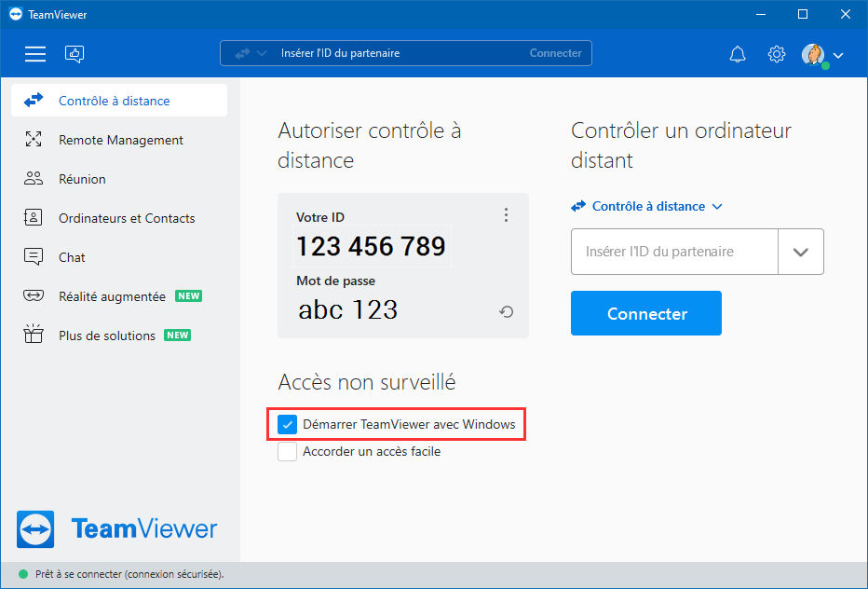Click the user profile avatar
868x589 pixels.
[x=813, y=54]
